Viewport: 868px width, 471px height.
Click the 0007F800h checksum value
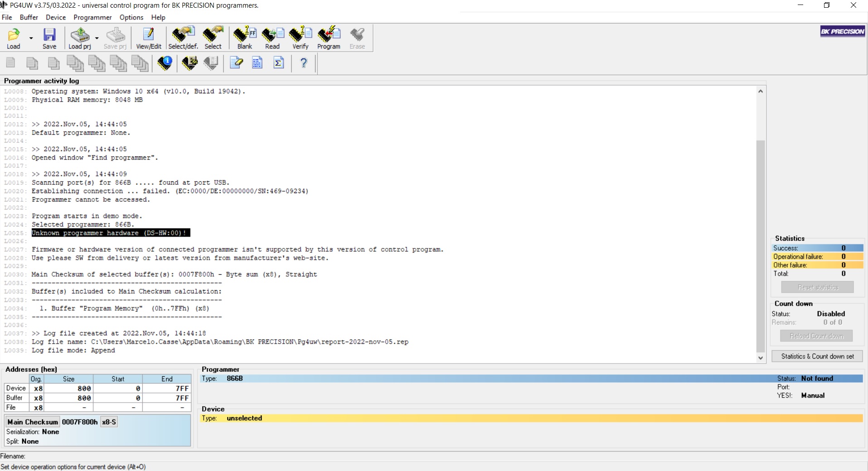click(x=80, y=422)
